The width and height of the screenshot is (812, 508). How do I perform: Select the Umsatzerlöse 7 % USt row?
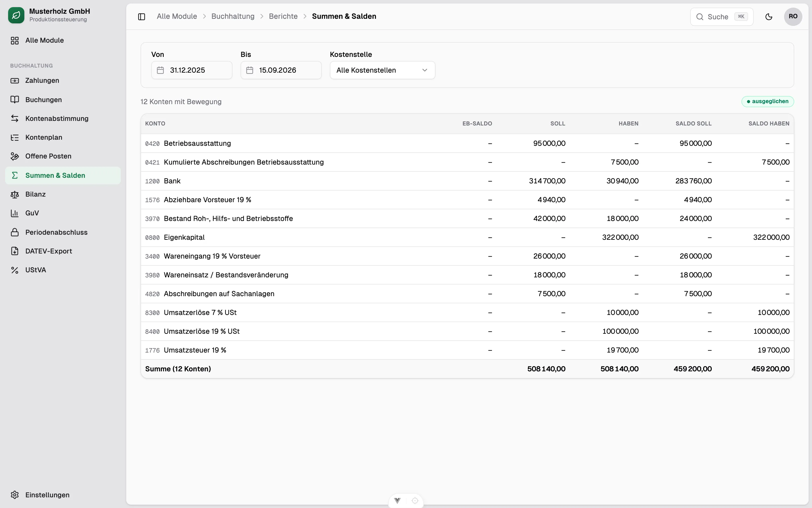tap(467, 313)
